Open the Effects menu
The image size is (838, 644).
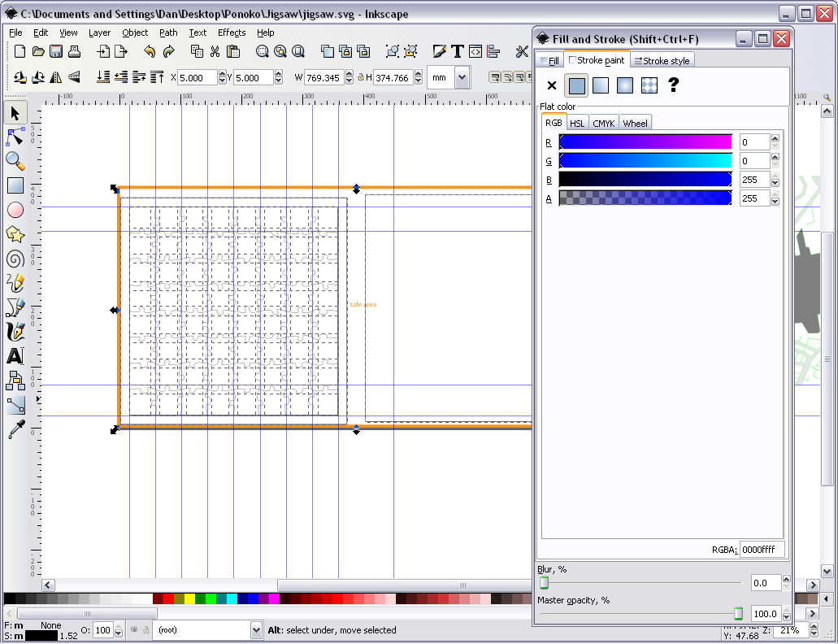(x=232, y=33)
